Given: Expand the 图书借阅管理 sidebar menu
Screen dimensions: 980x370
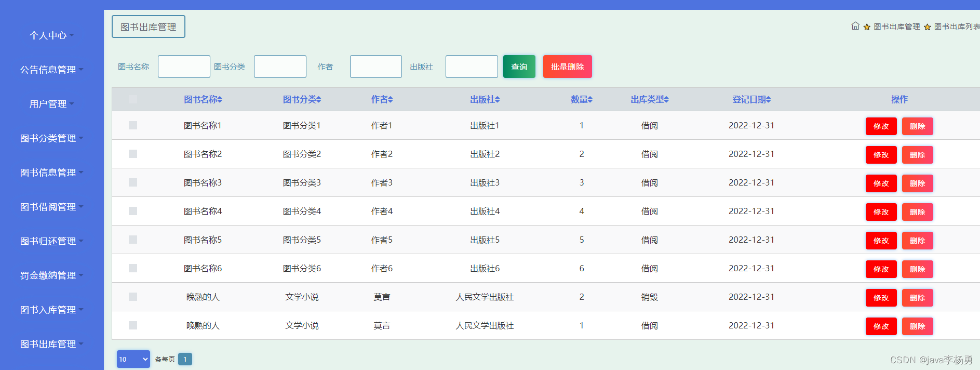Looking at the screenshot, I should pyautogui.click(x=51, y=207).
